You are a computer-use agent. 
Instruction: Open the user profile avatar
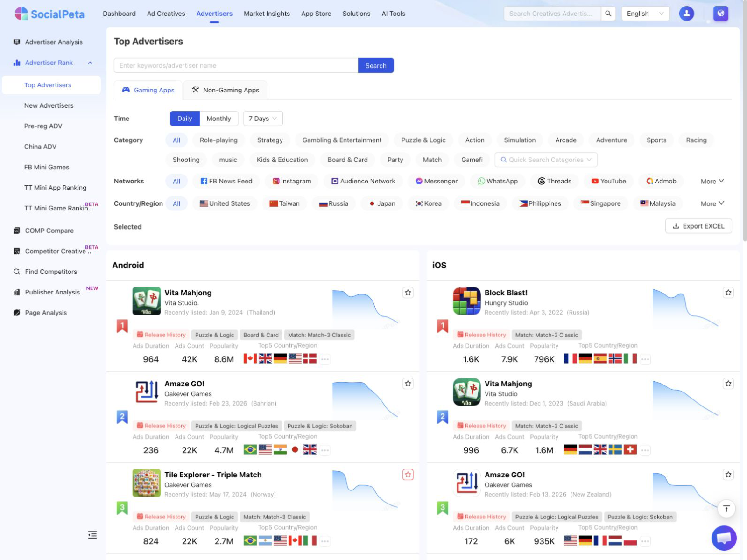(686, 14)
